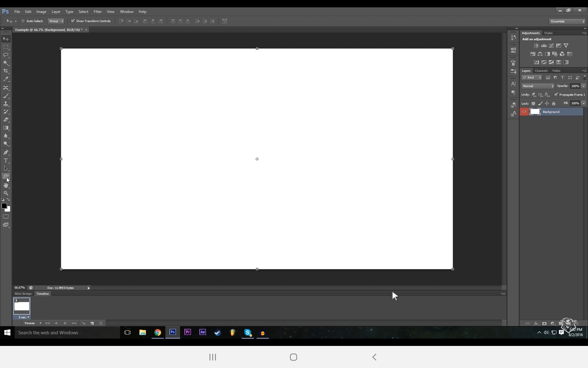The image size is (588, 368).
Task: Play the timeline animation
Action: coord(65,323)
